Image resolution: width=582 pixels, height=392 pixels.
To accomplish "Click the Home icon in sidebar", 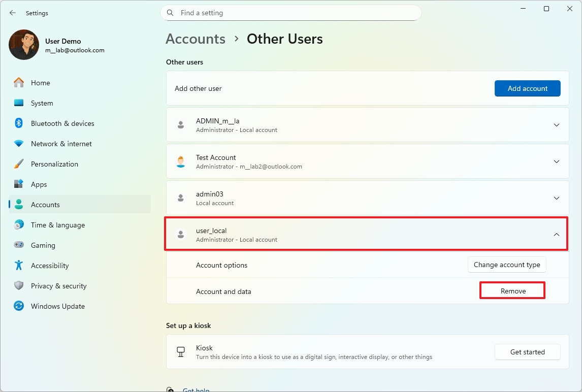I will click(x=19, y=83).
